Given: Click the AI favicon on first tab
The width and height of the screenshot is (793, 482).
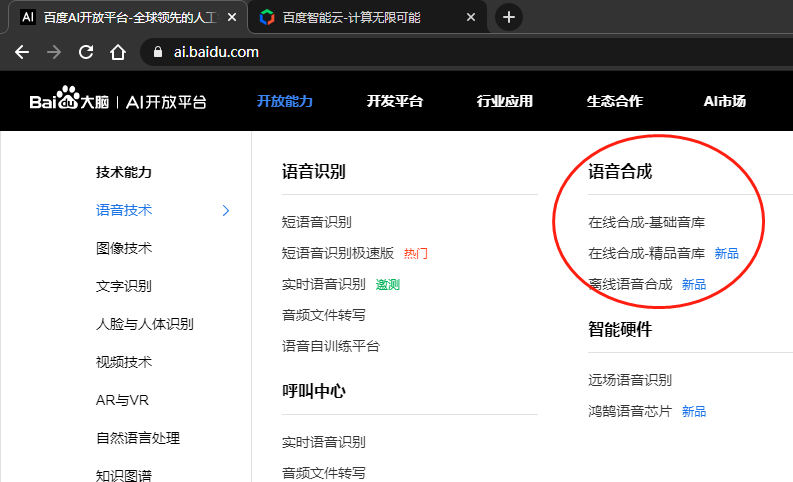Looking at the screenshot, I should 28,17.
